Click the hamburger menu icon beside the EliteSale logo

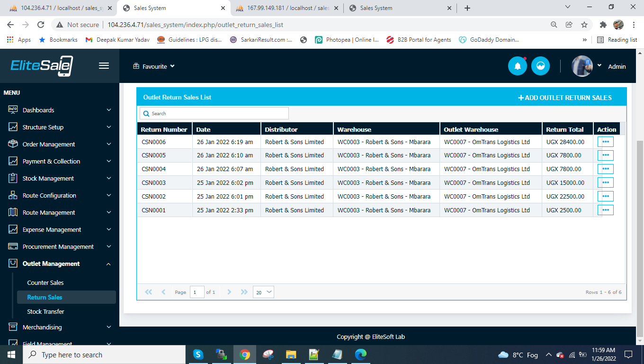coord(104,66)
